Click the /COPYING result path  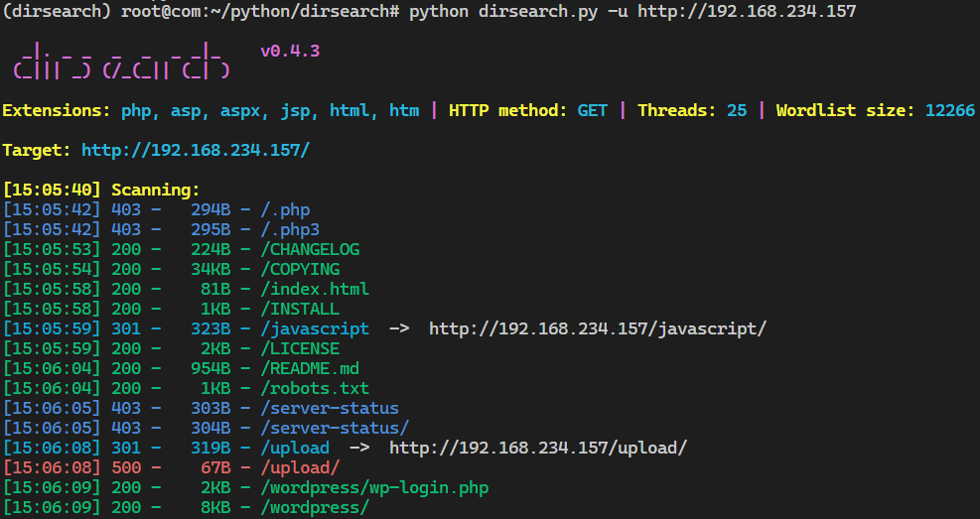pyautogui.click(x=300, y=270)
